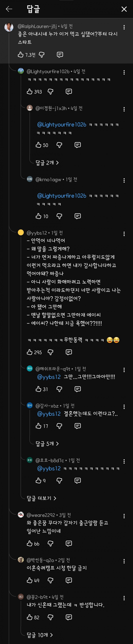Show more replies via 답글 더보기
This screenshot has height=644, width=133.
(x=41, y=498)
